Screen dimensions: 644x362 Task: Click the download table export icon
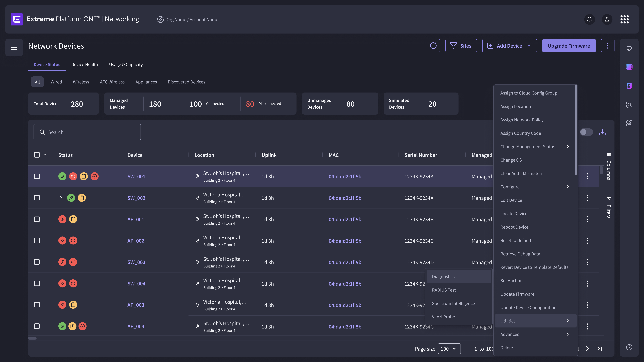[602, 132]
